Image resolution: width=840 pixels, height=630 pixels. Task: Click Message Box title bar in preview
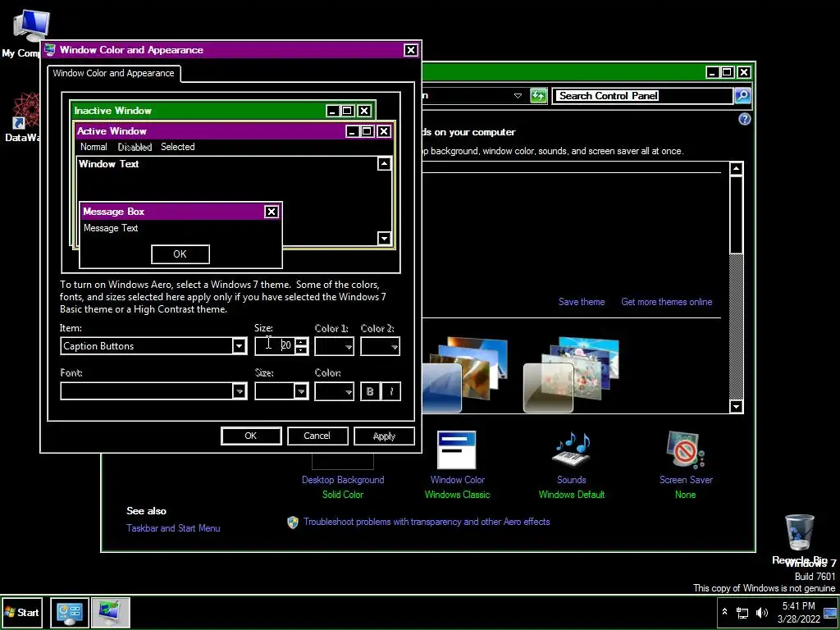coord(171,212)
